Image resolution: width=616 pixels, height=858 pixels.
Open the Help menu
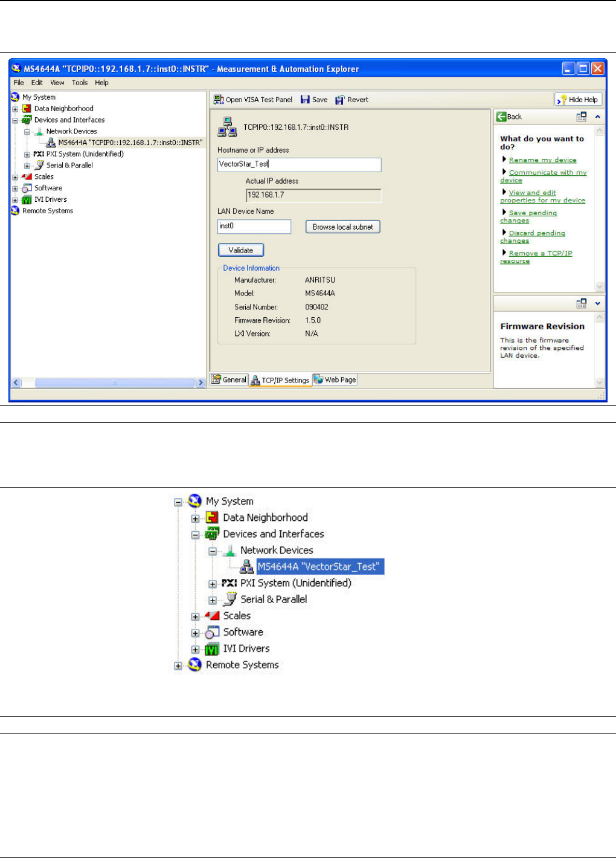[x=101, y=83]
